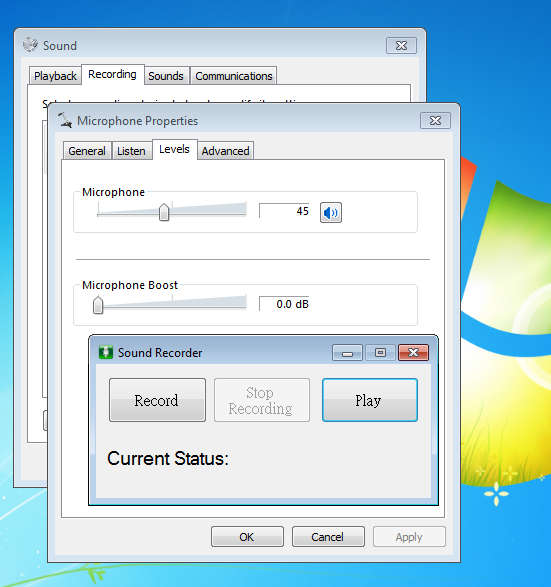The height and width of the screenshot is (587, 551).
Task: Minimize the Sound Recorder window
Action: tap(347, 353)
